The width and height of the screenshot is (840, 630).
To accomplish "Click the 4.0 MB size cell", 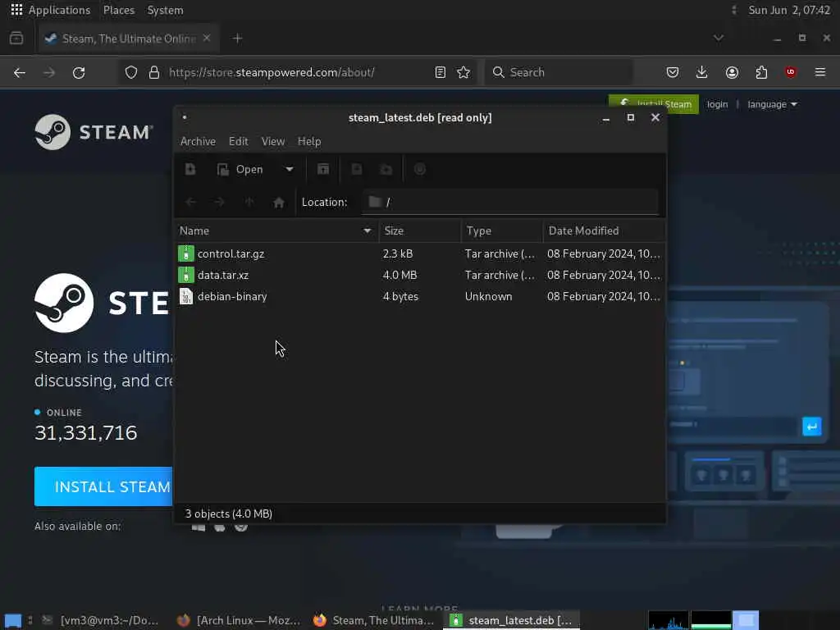I will point(399,276).
